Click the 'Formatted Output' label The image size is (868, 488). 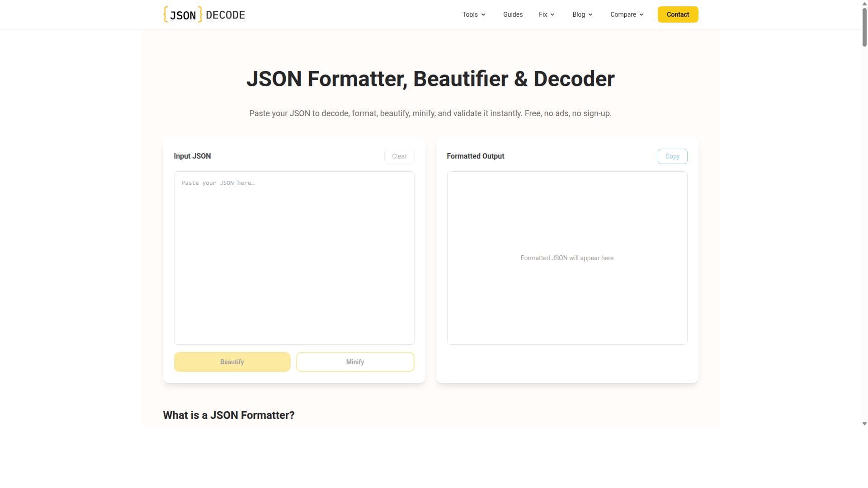click(475, 156)
